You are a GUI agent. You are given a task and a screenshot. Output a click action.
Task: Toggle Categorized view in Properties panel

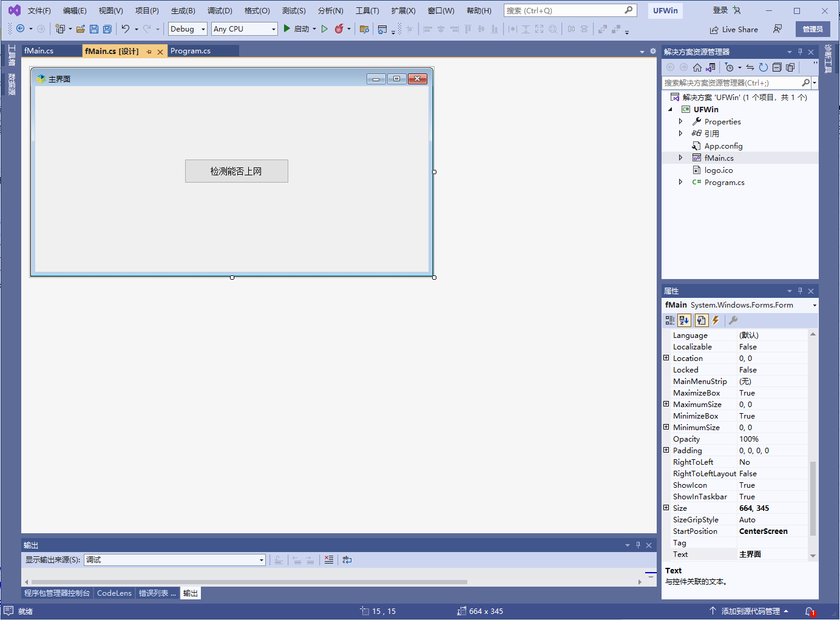pos(670,320)
